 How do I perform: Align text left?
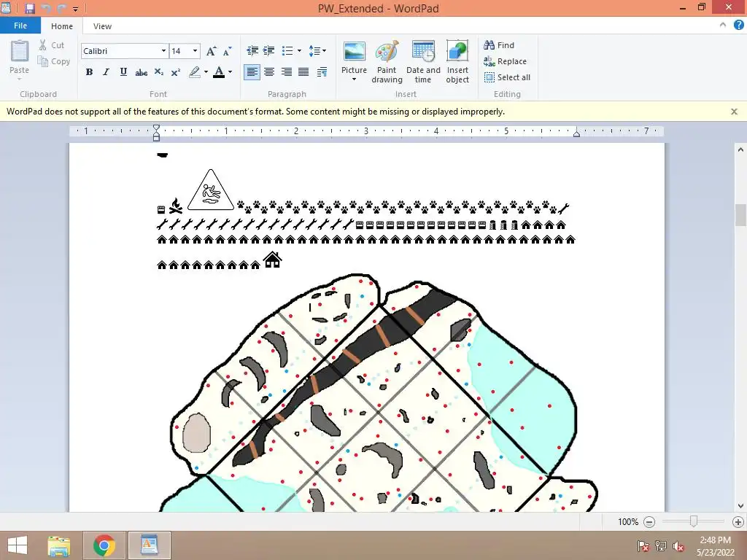[x=252, y=72]
